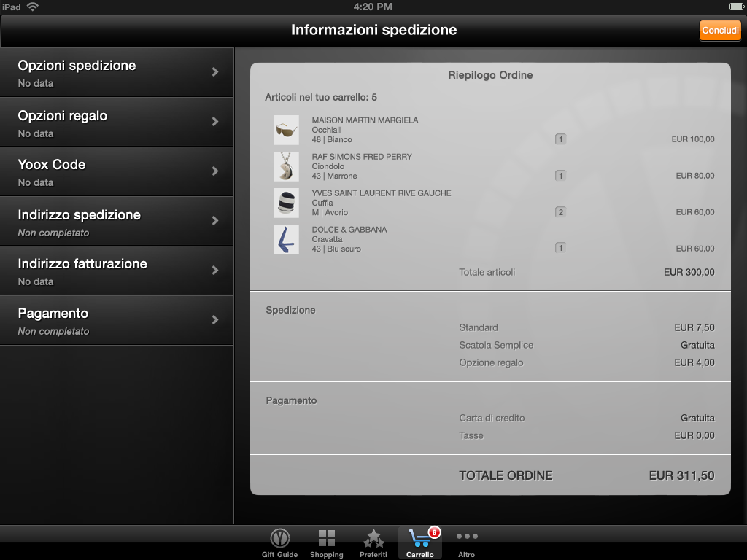
Task: Expand the Pagamento chevron in sidebar
Action: point(215,319)
